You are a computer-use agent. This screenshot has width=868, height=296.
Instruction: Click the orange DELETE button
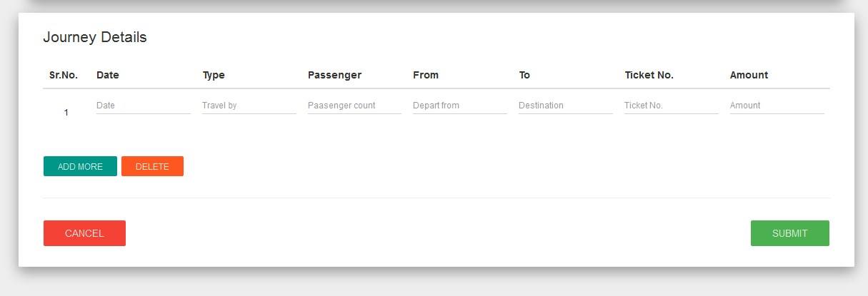coord(152,166)
